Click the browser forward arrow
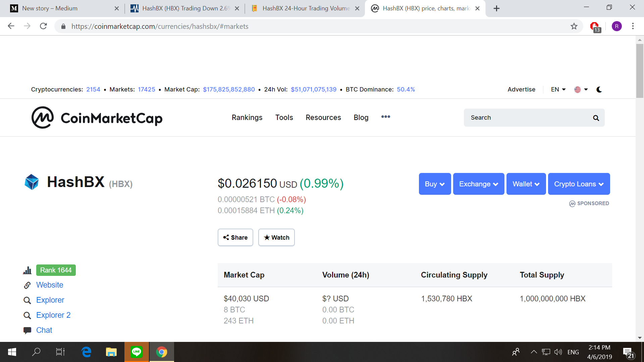Screen dimensions: 644x362 (27, 26)
